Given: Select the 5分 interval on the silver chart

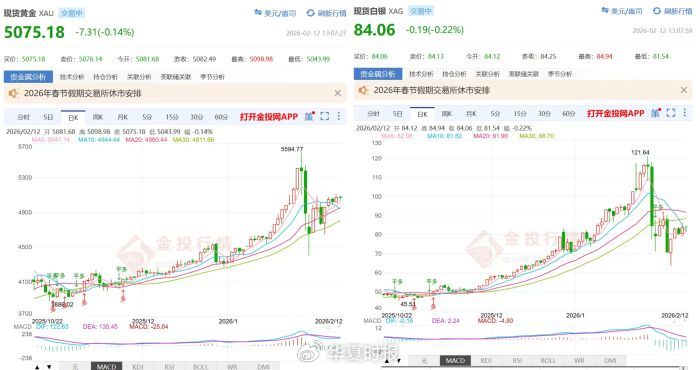Looking at the screenshot, I should coord(496,114).
